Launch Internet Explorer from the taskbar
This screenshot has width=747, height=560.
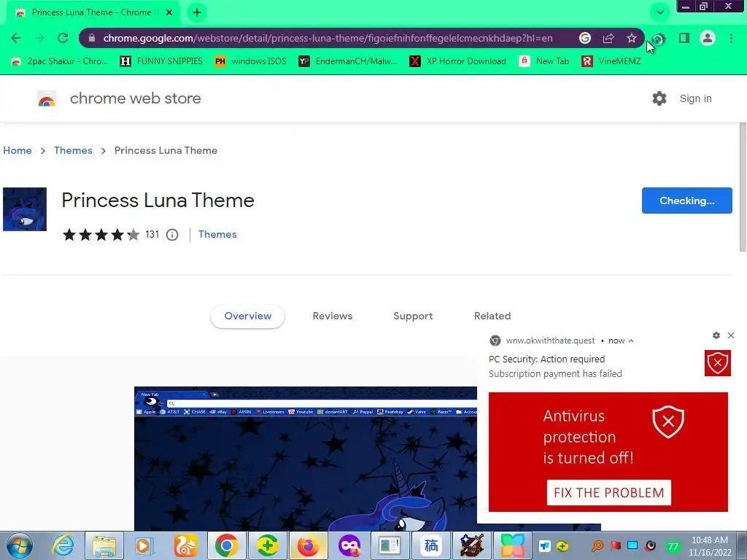63,545
